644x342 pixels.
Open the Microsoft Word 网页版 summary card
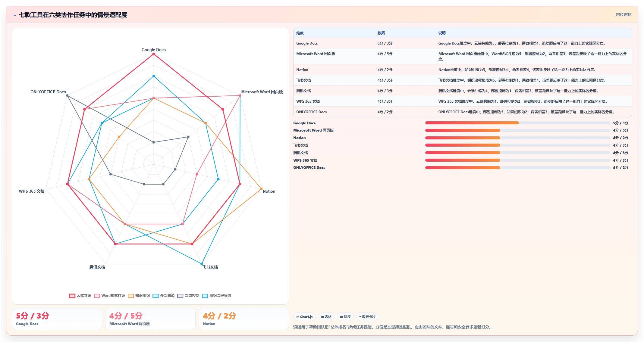pyautogui.click(x=150, y=319)
